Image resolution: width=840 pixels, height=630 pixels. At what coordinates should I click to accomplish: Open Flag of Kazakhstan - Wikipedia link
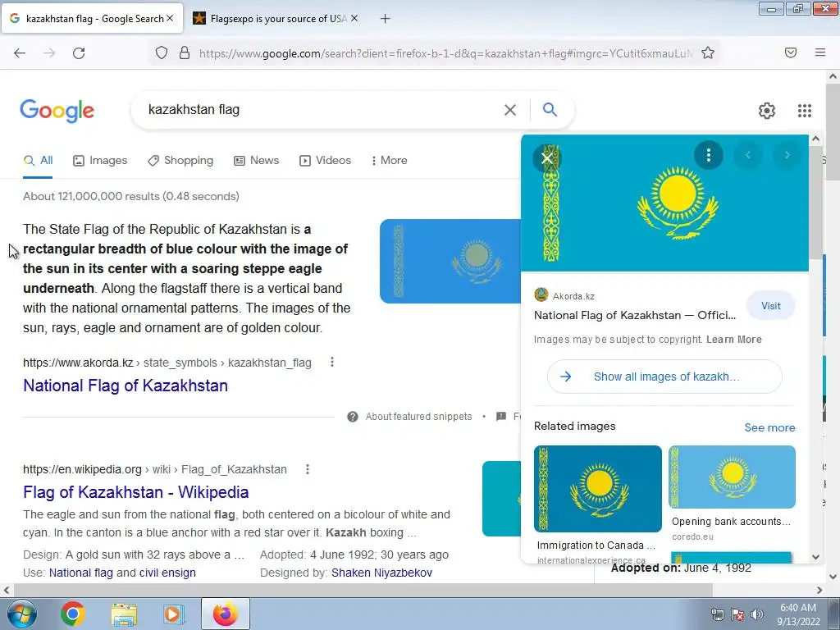(136, 492)
